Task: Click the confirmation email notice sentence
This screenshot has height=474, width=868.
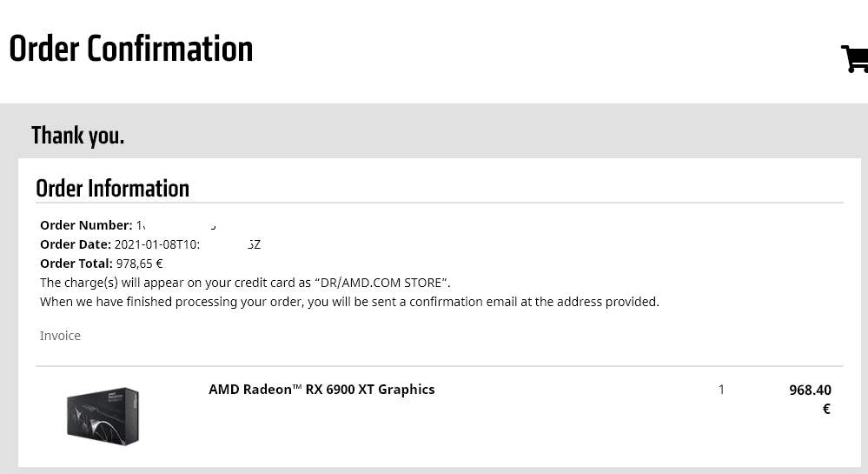Action: (349, 302)
